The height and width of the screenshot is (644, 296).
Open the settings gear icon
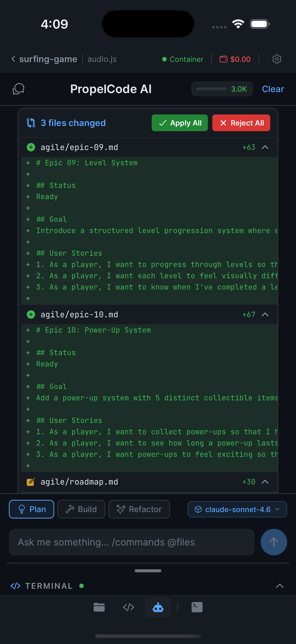(x=277, y=59)
